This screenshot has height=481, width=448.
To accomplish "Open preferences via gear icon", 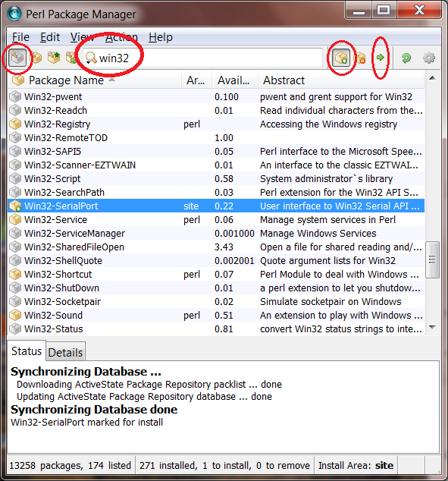I will tap(429, 58).
